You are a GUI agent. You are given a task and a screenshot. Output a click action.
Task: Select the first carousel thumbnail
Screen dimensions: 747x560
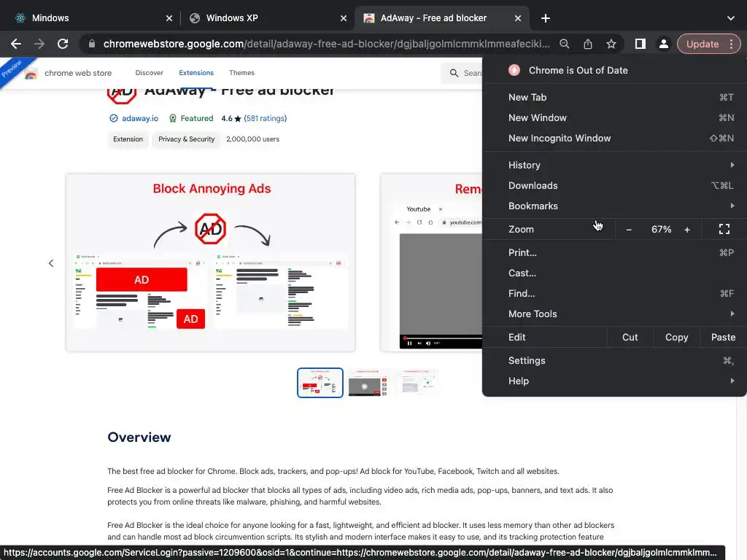click(x=320, y=383)
